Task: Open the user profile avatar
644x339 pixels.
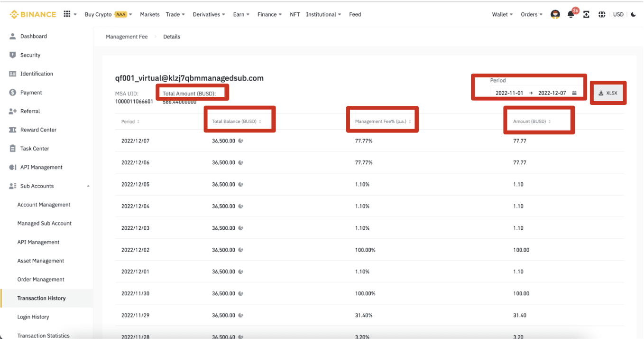Action: pyautogui.click(x=555, y=15)
